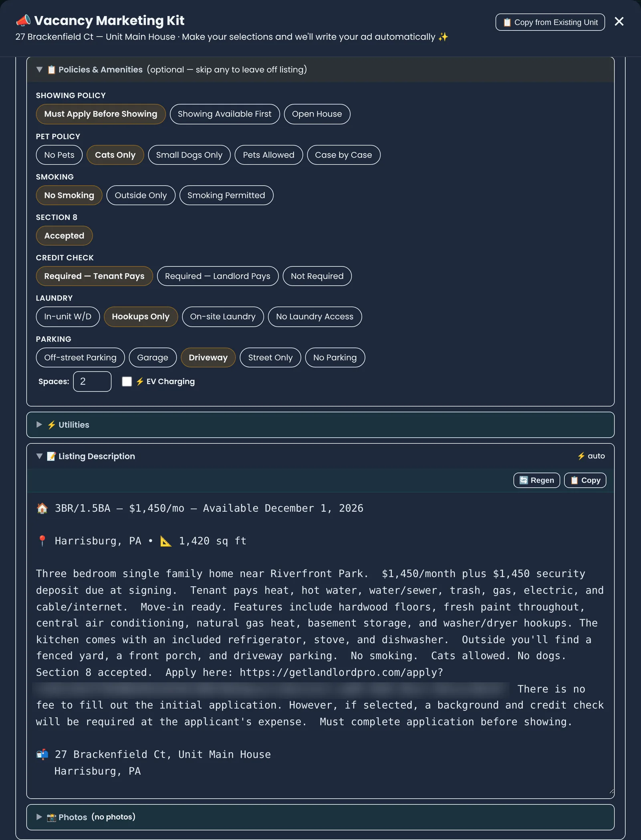This screenshot has width=641, height=840.
Task: Toggle Hookups Only laundry chip
Action: click(141, 317)
